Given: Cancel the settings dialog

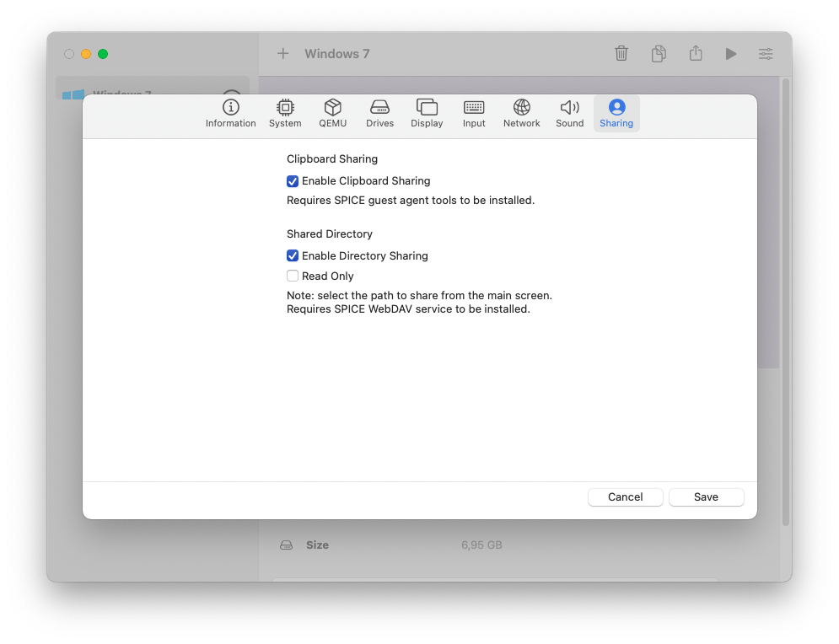Looking at the screenshot, I should click(625, 496).
